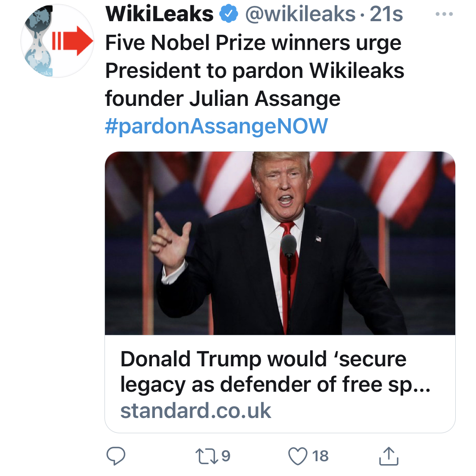Open the @wikileaks handle link
This screenshot has width=476, height=476.
300,14
